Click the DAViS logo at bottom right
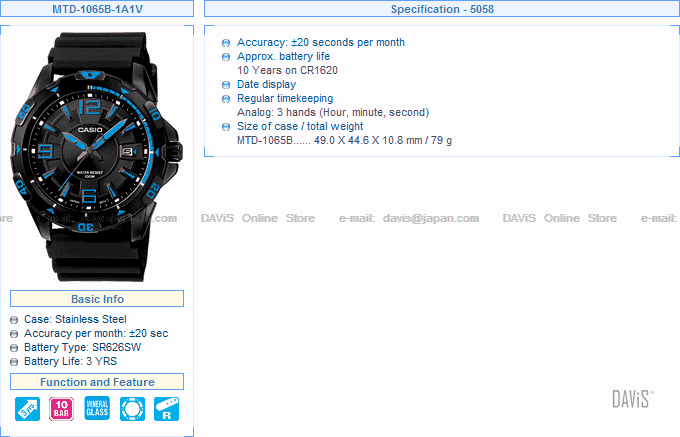Viewport: 680px width, 437px height. pyautogui.click(x=632, y=399)
